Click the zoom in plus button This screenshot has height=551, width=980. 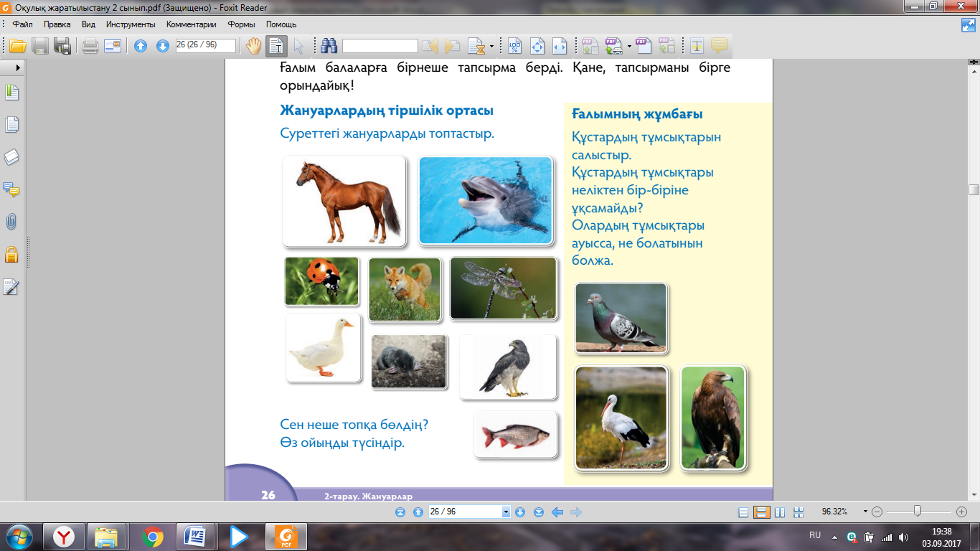(x=962, y=512)
